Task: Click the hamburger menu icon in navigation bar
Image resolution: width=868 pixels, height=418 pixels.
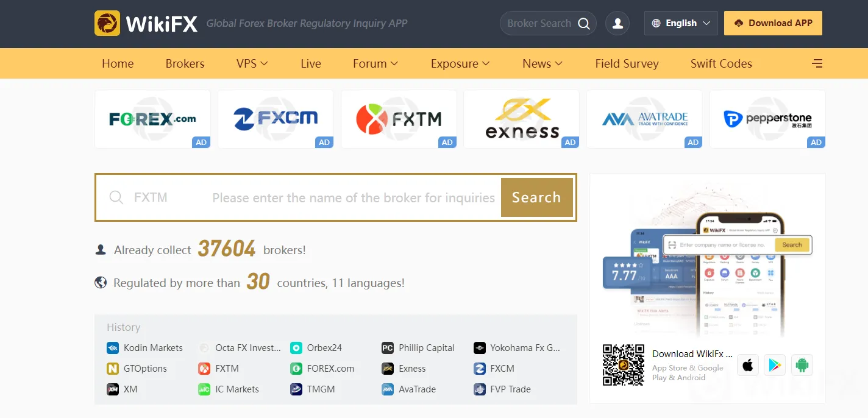Action: pyautogui.click(x=817, y=63)
